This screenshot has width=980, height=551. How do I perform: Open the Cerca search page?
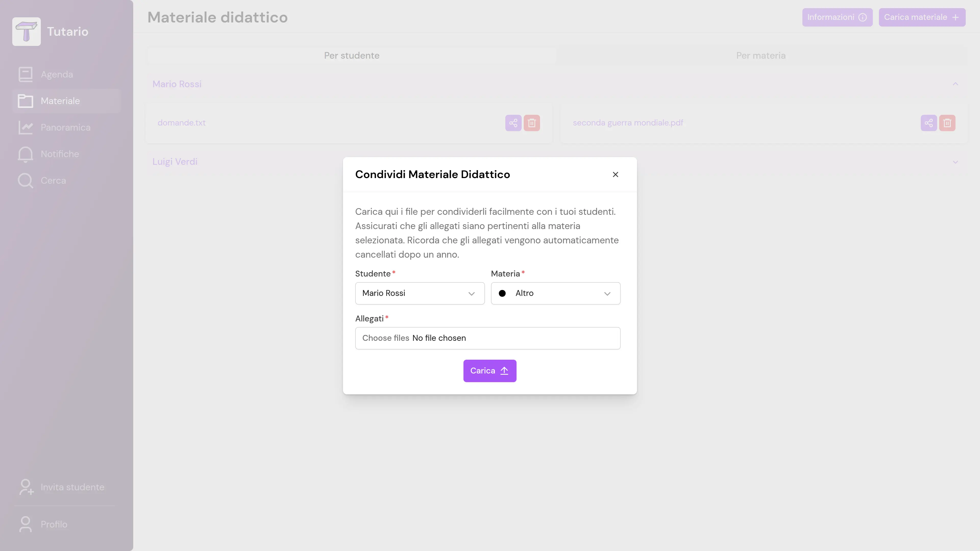[x=53, y=181]
